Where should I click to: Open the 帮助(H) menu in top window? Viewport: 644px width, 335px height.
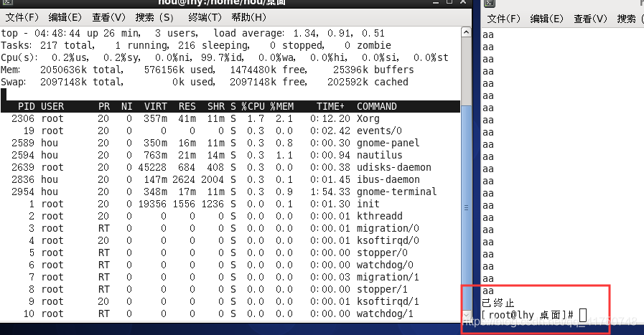tap(248, 17)
